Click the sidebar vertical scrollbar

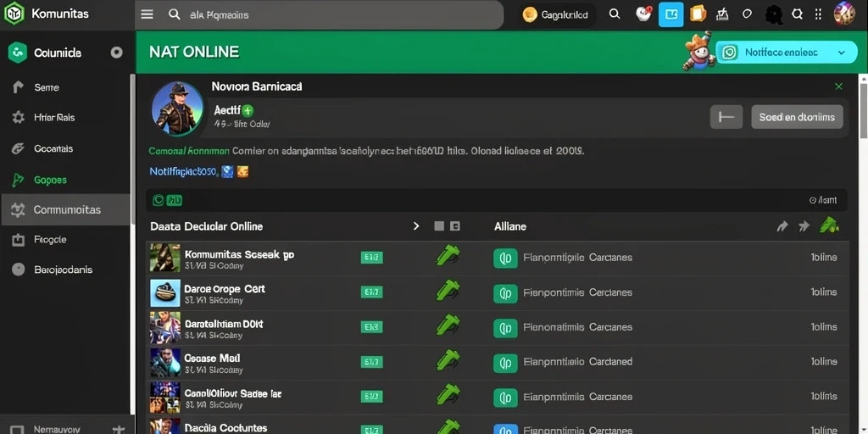click(x=132, y=149)
